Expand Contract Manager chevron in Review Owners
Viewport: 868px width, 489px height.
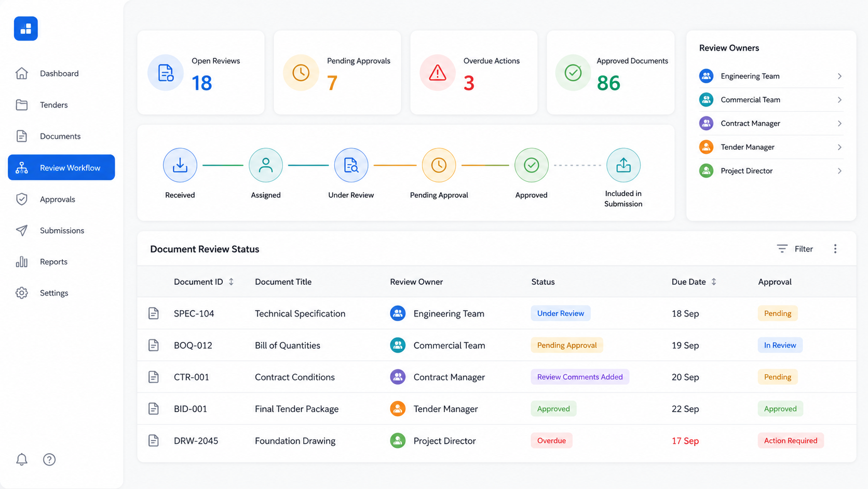(x=839, y=124)
